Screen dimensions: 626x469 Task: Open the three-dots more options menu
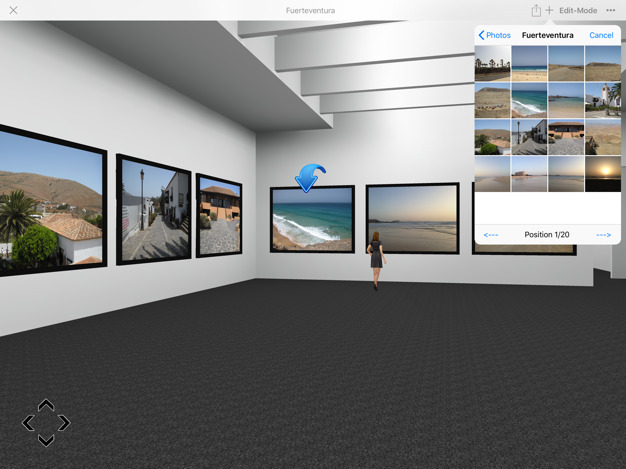pyautogui.click(x=610, y=10)
